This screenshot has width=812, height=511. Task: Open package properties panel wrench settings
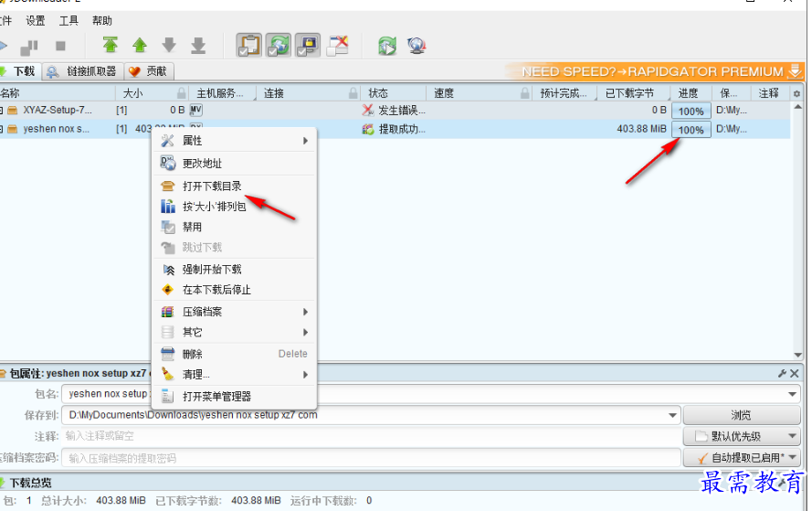click(782, 373)
